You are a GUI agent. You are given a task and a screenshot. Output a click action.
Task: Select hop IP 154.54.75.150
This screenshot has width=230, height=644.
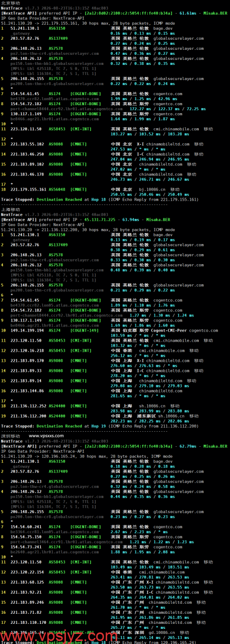pyautogui.click(x=25, y=536)
